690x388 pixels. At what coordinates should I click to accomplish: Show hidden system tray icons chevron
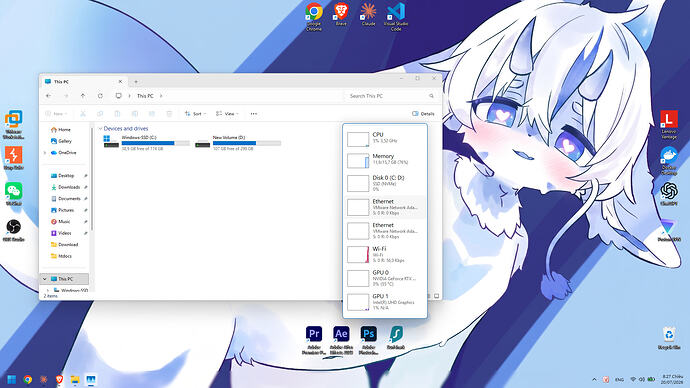coord(595,379)
